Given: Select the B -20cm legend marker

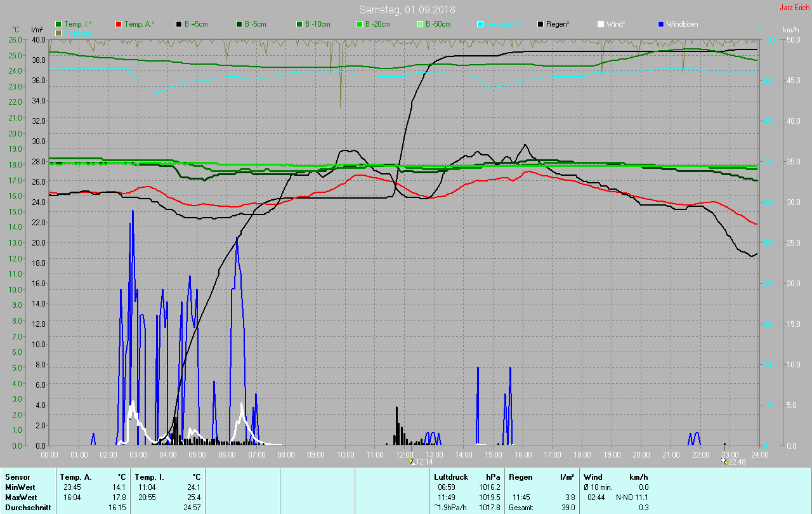Looking at the screenshot, I should click(360, 24).
